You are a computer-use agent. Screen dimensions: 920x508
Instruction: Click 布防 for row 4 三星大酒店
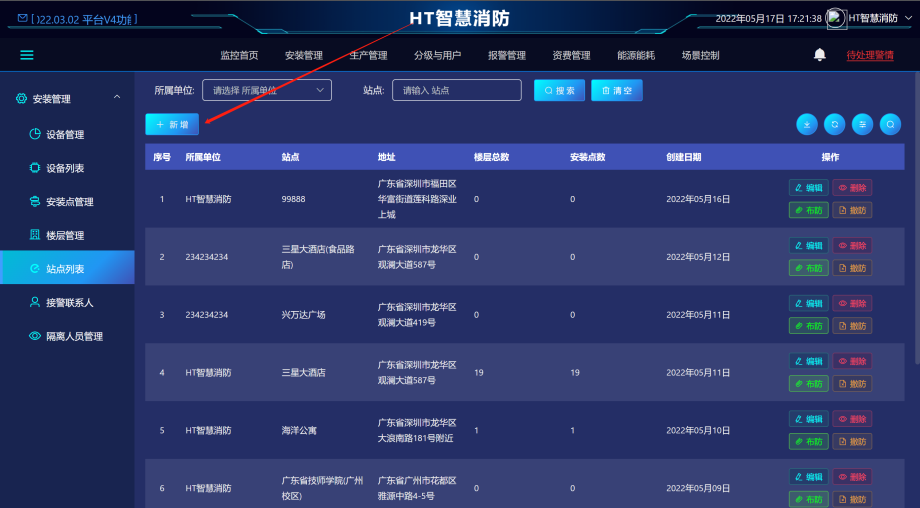809,384
